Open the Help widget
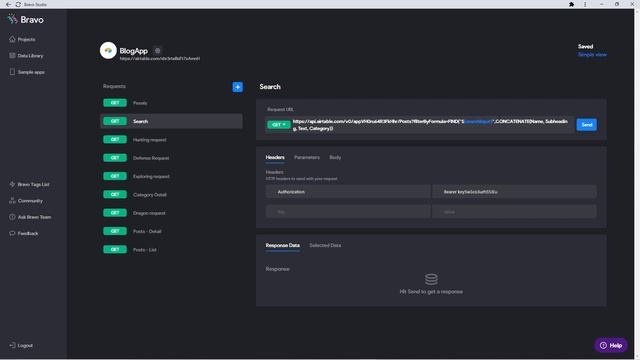This screenshot has width=640, height=360. tap(611, 345)
